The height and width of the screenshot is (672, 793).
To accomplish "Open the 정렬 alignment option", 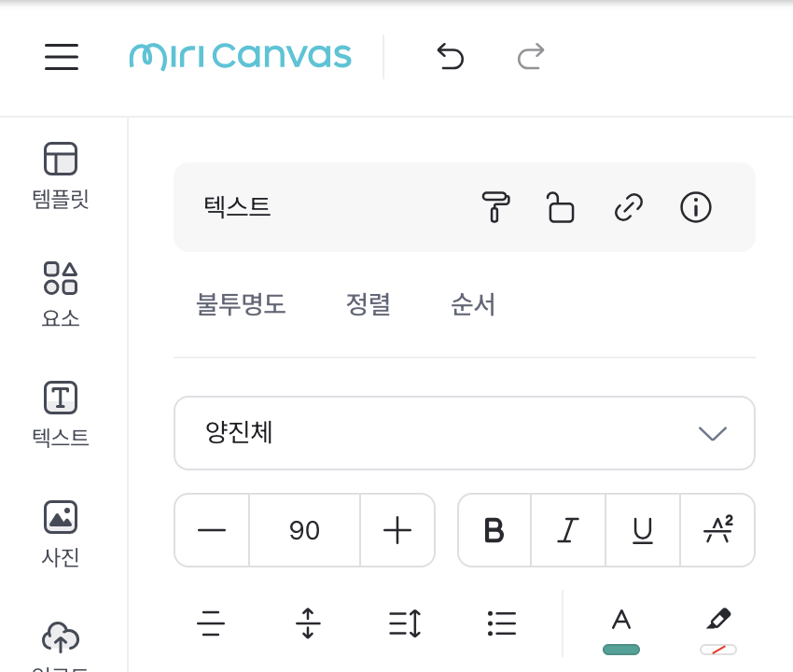I will pos(369,304).
